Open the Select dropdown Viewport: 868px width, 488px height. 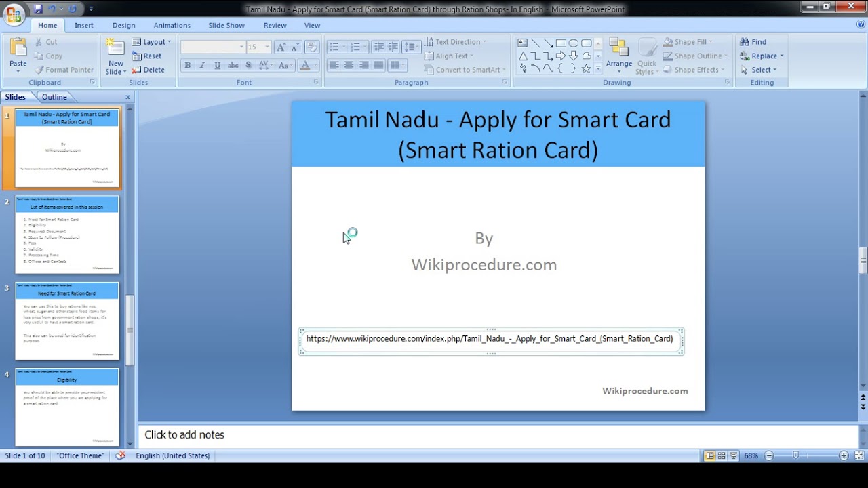(x=759, y=70)
